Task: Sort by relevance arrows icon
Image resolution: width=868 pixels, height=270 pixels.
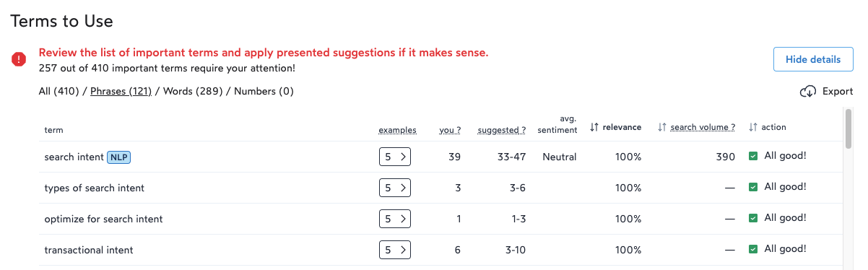Action: click(594, 127)
